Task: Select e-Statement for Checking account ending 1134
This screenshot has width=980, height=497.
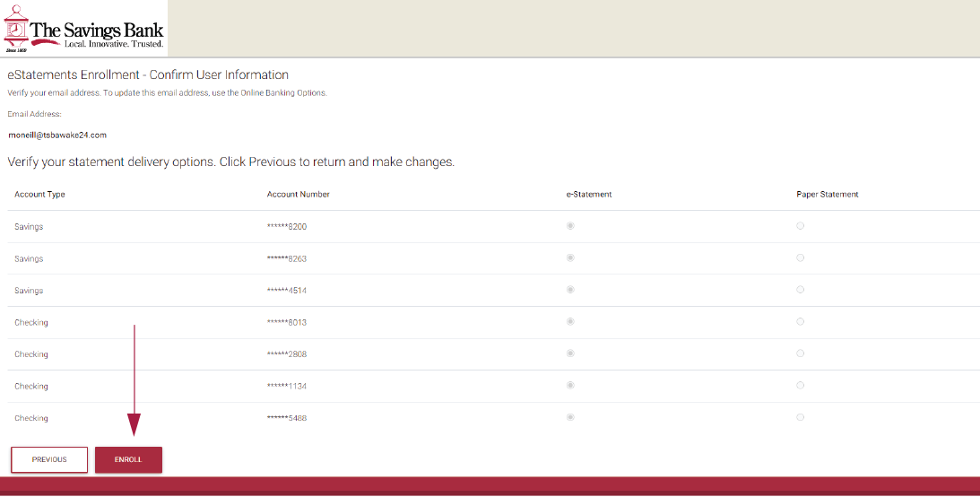Action: pyautogui.click(x=570, y=385)
